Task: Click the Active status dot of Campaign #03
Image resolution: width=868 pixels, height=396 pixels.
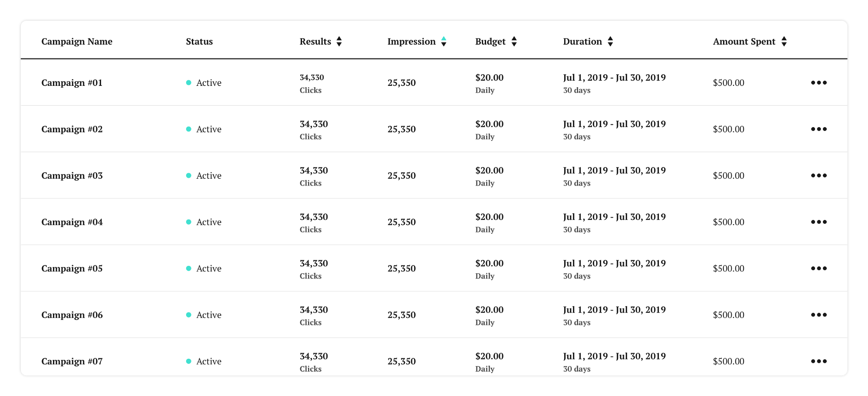Action: coord(189,176)
